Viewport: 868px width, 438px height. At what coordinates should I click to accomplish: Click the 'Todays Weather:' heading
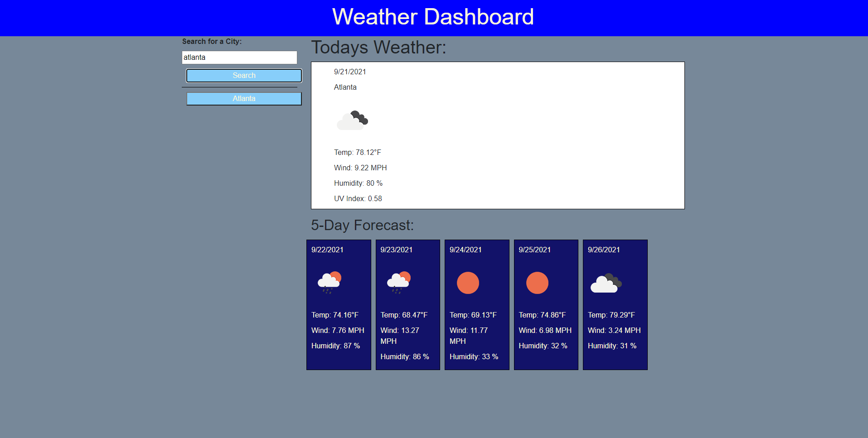click(x=378, y=48)
